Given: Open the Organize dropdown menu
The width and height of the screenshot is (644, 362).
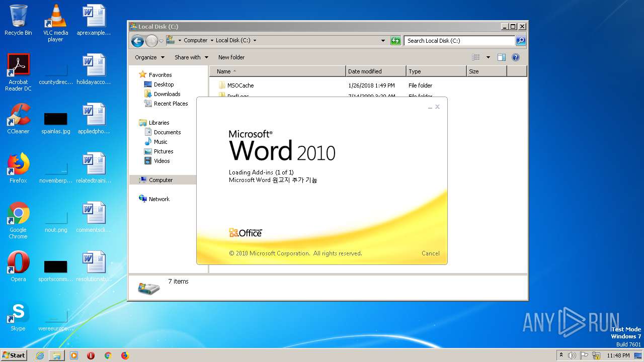Looking at the screenshot, I should 149,57.
